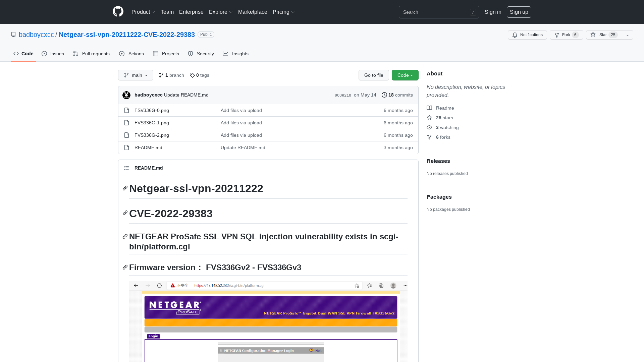644x362 pixels.
Task: Open the green Code dropdown
Action: 405,75
